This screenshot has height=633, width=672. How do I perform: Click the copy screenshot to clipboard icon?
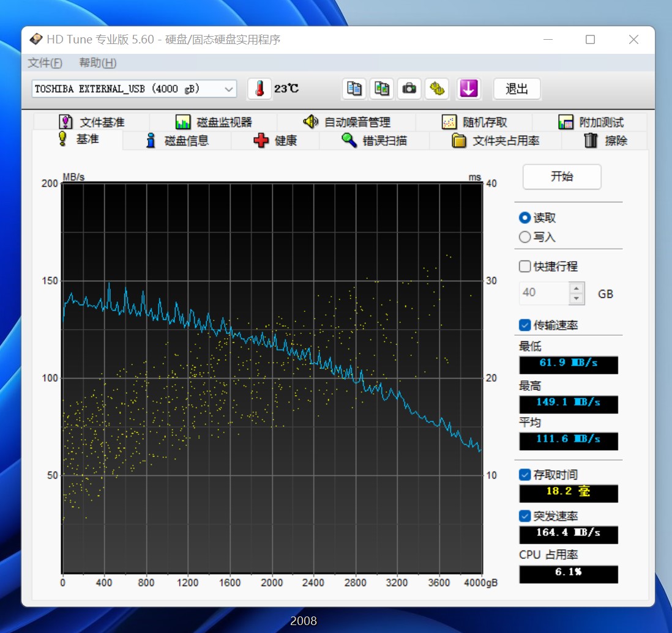click(x=382, y=89)
